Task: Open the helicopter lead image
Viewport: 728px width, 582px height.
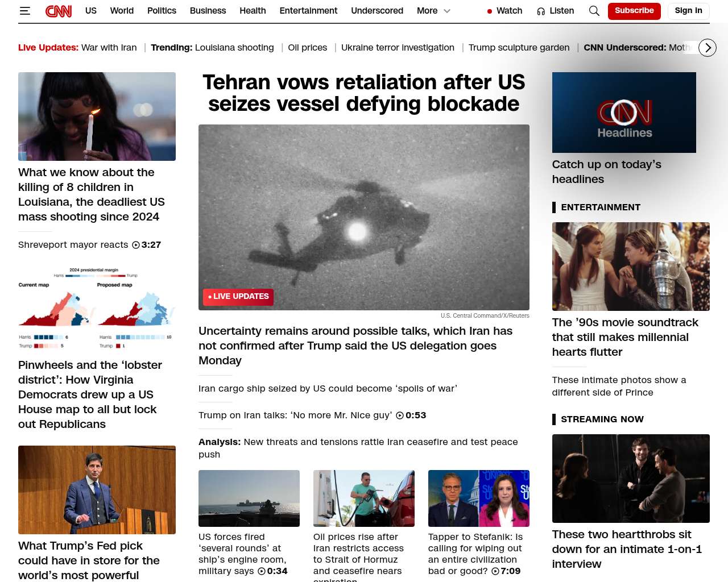Action: (364, 217)
